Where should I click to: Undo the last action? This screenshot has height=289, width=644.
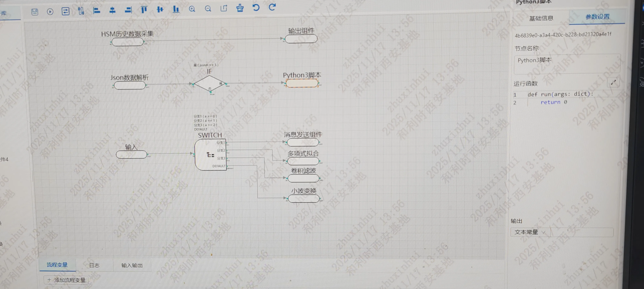tap(256, 8)
